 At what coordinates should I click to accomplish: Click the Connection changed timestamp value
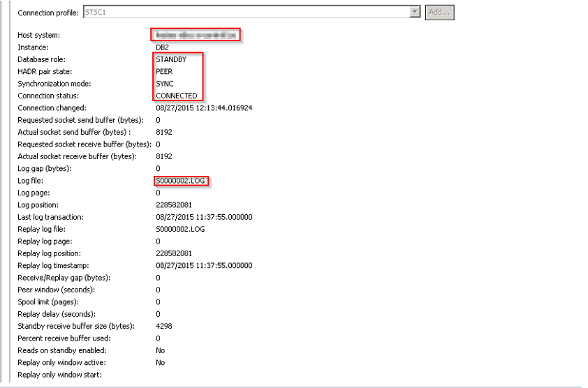(204, 108)
